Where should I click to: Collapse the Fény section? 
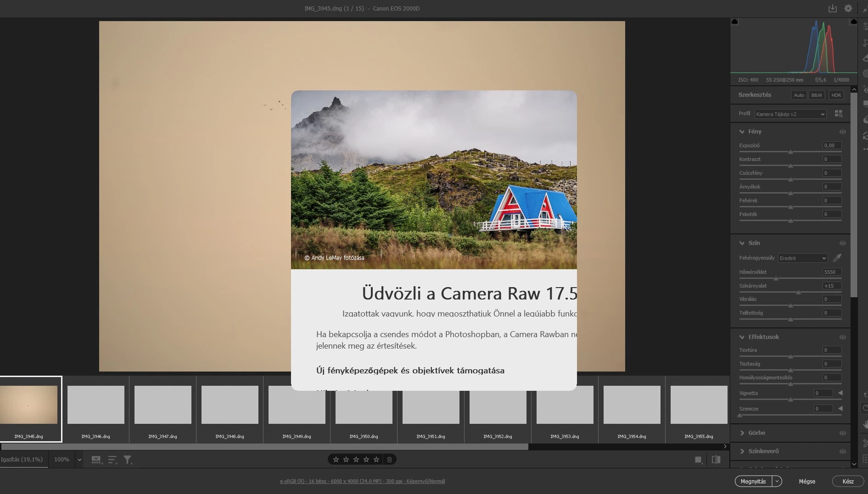pyautogui.click(x=742, y=132)
